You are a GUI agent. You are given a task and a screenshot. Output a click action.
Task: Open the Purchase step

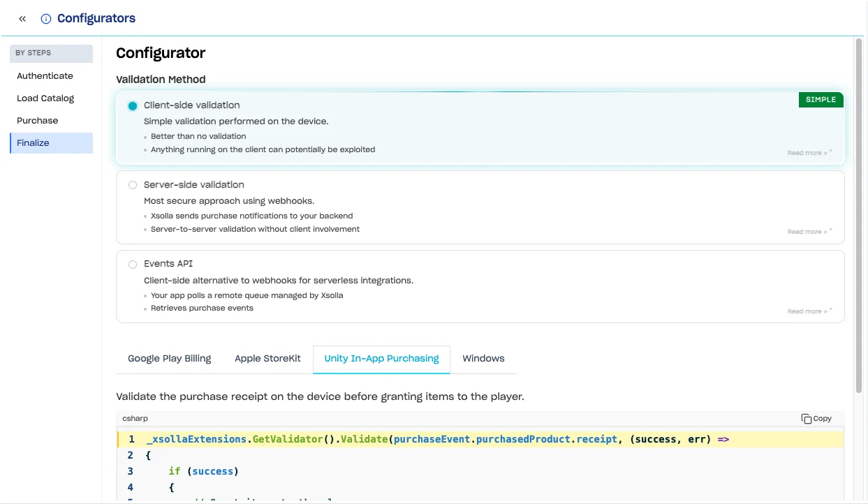tap(51, 120)
